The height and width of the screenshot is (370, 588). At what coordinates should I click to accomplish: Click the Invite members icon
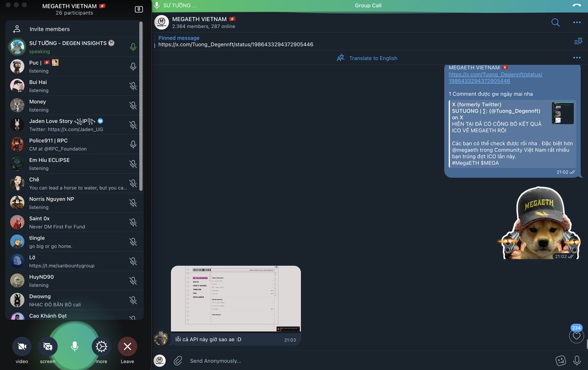click(17, 29)
